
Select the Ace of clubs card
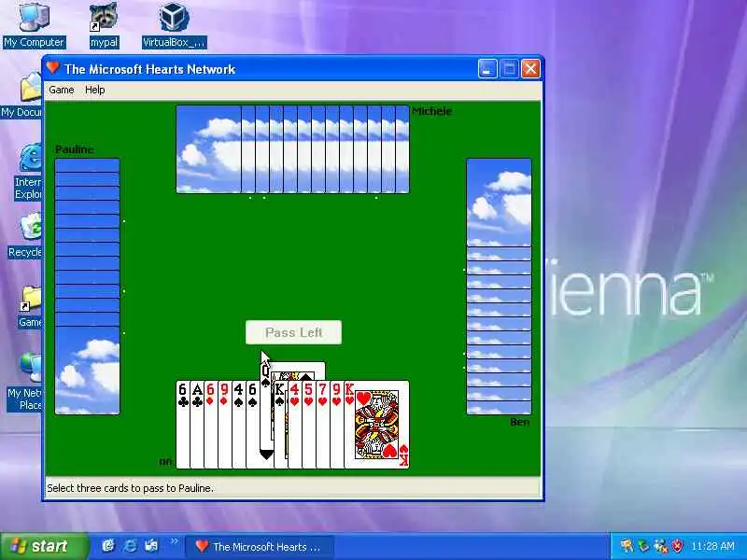pos(197,425)
